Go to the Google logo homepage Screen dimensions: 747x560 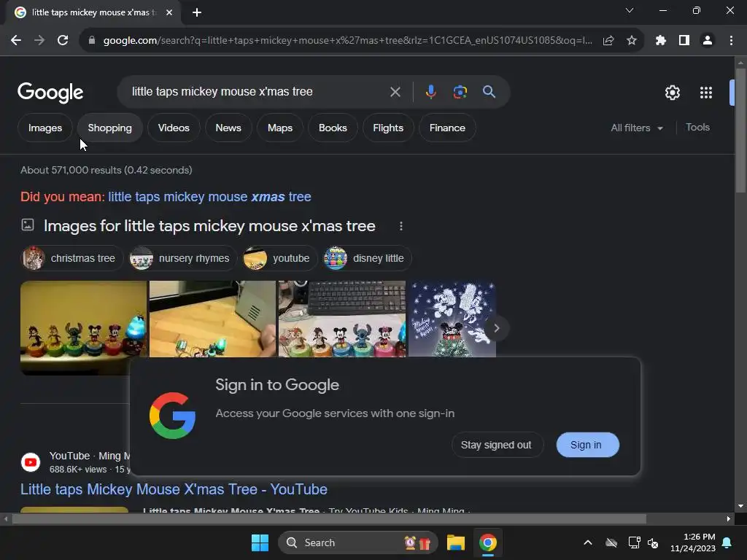point(50,93)
